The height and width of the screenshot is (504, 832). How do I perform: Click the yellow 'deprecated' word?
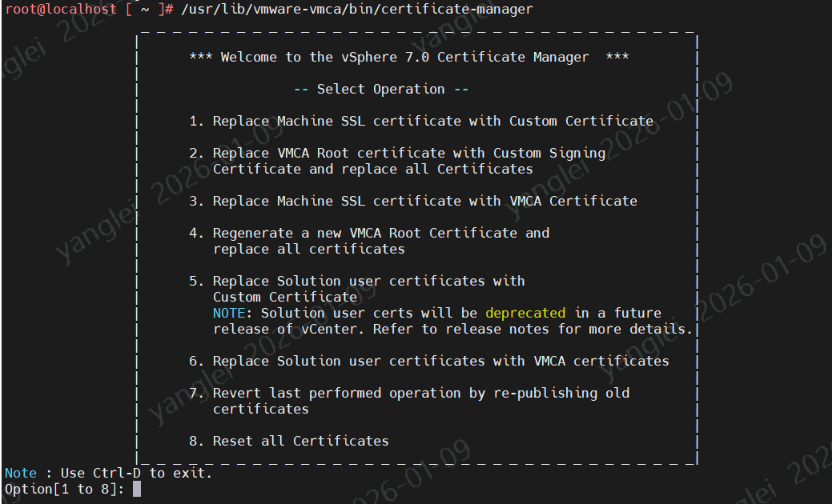pyautogui.click(x=525, y=313)
